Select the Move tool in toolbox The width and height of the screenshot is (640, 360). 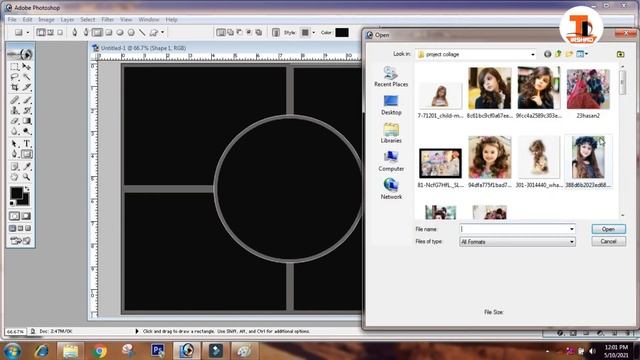tap(27, 67)
